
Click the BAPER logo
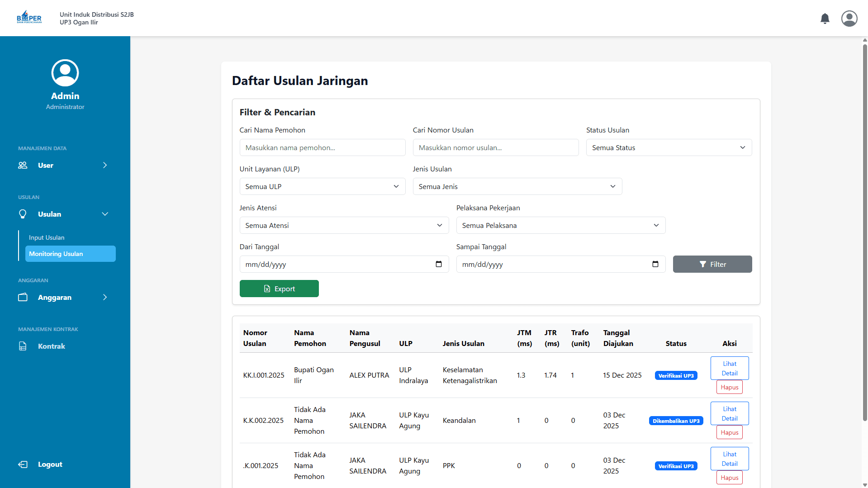(29, 17)
